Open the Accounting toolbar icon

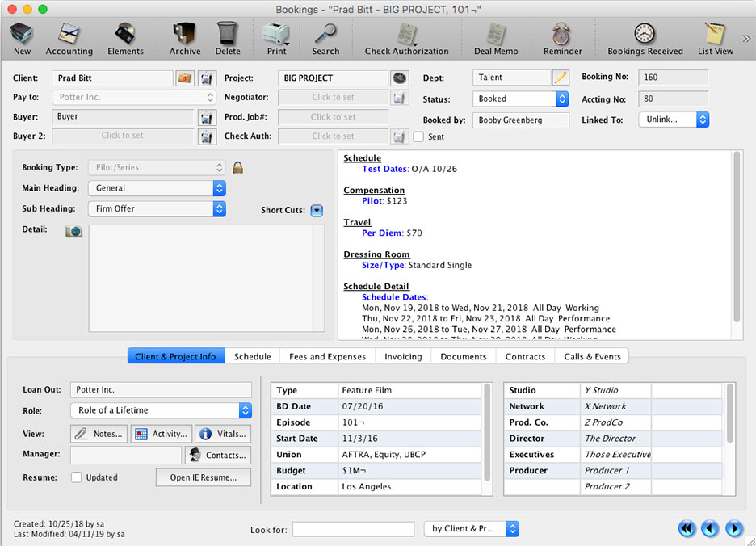69,39
